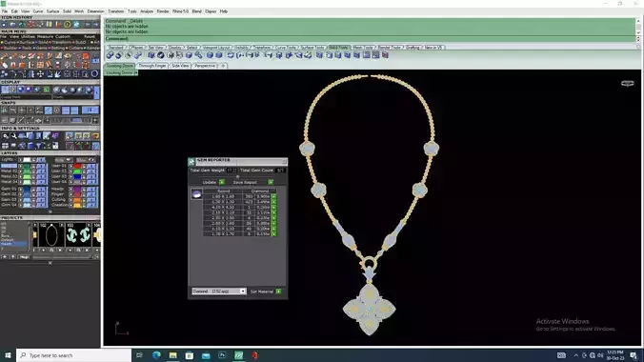Image resolution: width=644 pixels, height=362 pixels.
Task: Click the red User 01 color swatch
Action: tap(77, 166)
